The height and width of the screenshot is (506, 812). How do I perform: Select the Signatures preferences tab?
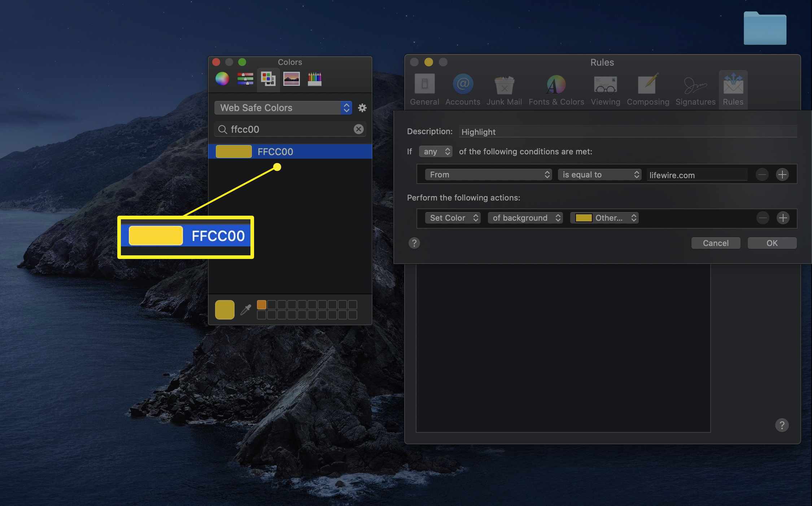695,89
